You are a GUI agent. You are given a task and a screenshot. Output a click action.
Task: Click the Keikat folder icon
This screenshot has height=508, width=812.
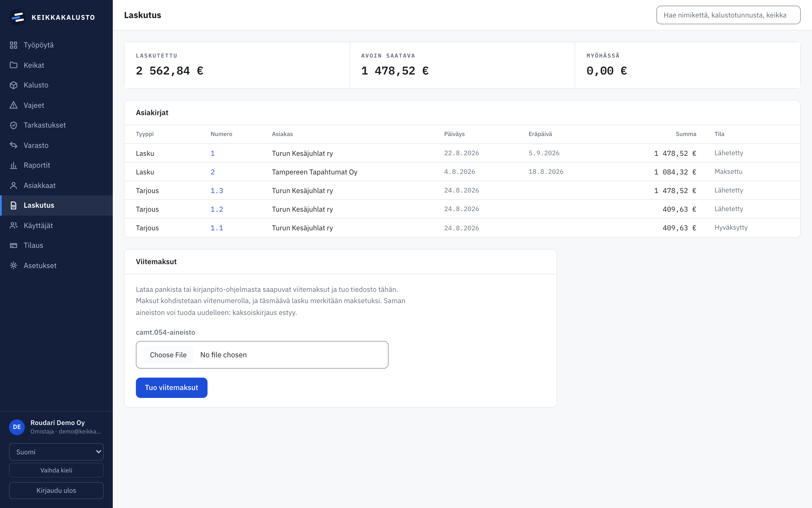[x=14, y=65]
